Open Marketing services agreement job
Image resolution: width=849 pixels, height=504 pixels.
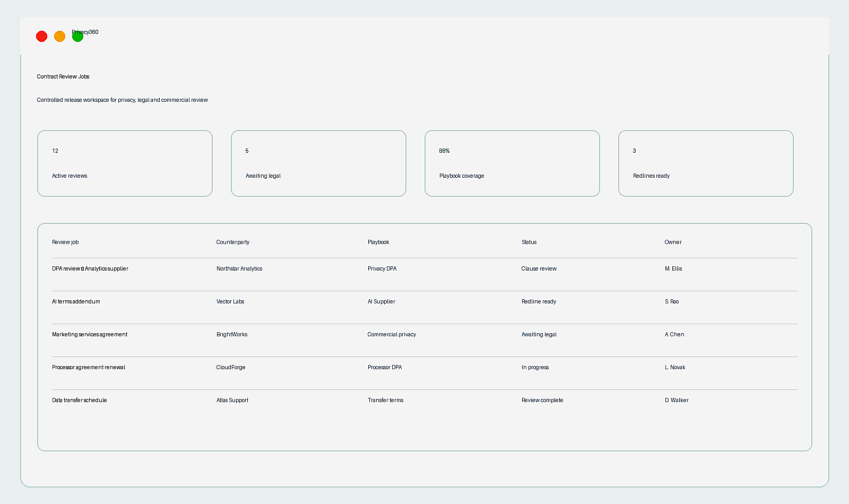(90, 334)
